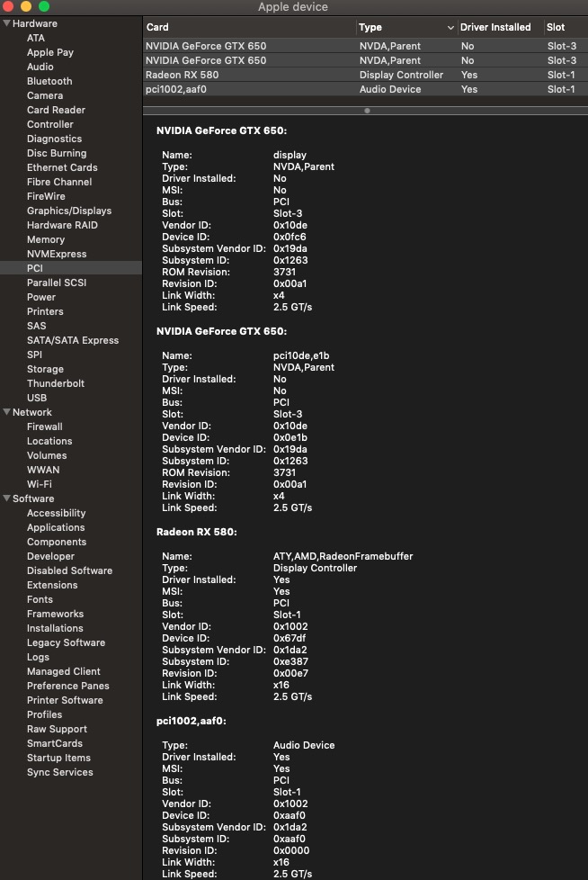Screen dimensions: 588x880
Task: Open the Thunderbolt hardware category
Action: (x=55, y=383)
